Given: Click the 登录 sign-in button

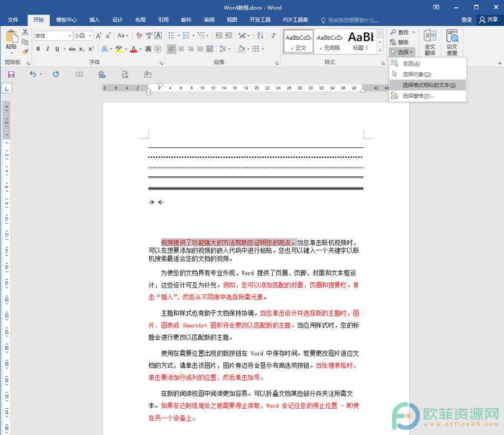Looking at the screenshot, I should click(x=466, y=20).
